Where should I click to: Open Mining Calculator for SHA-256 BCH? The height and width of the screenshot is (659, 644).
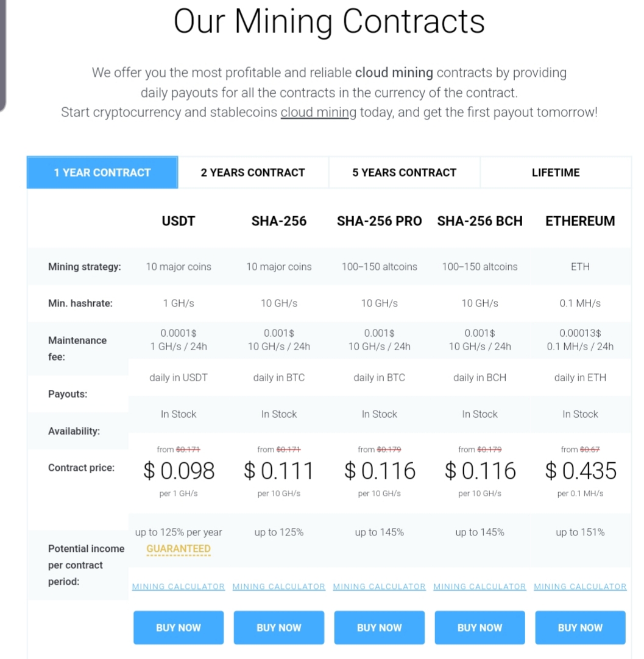479,587
